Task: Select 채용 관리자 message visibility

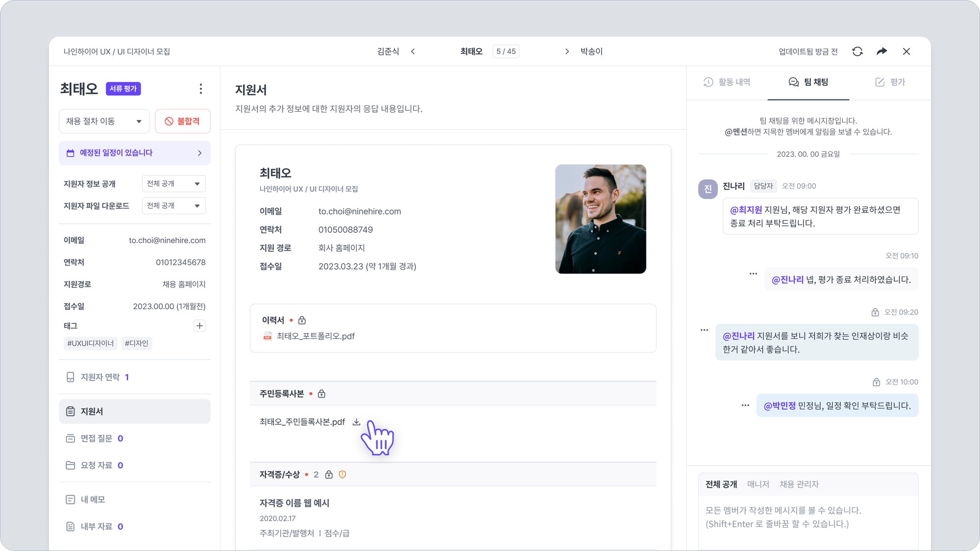Action: 799,484
